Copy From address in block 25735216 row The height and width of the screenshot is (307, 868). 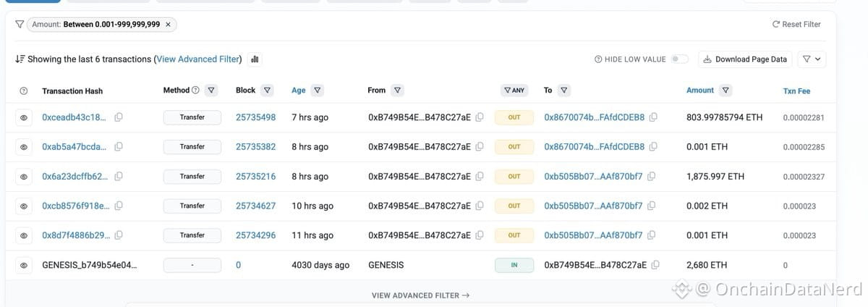click(480, 177)
